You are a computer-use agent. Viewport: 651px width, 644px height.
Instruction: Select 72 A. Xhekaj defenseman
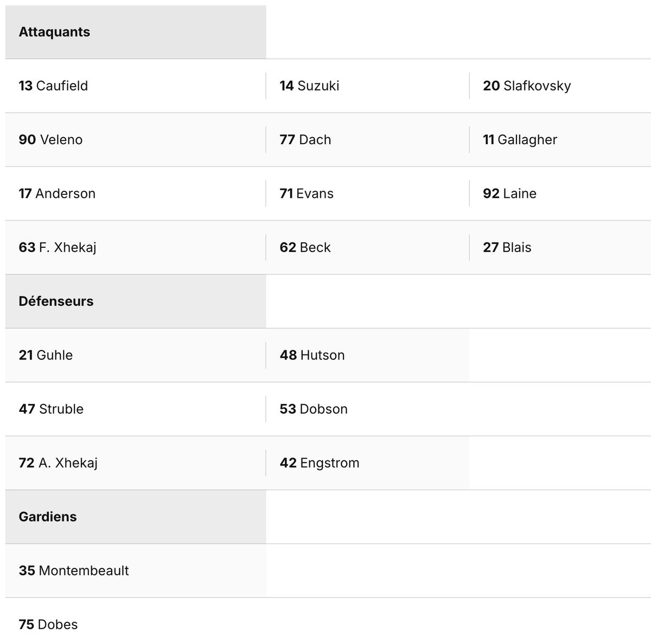58,463
